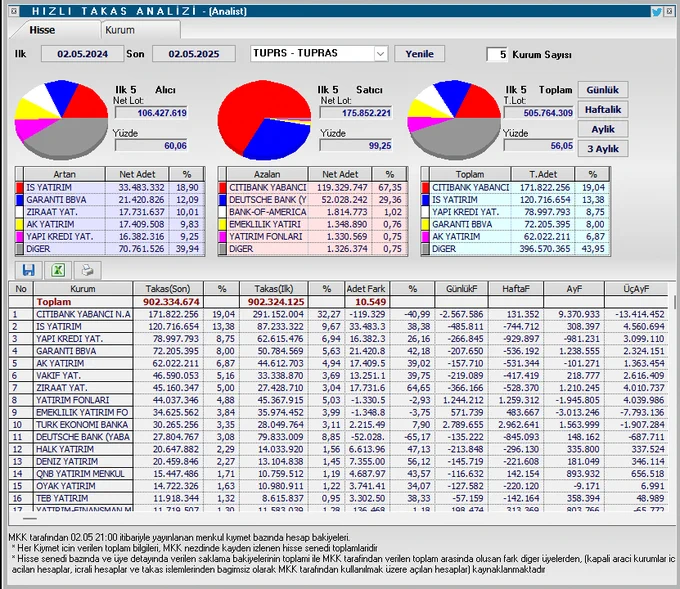Click magenta swatch beside YATIRIM FONLARI in Azalan

[x=222, y=236]
